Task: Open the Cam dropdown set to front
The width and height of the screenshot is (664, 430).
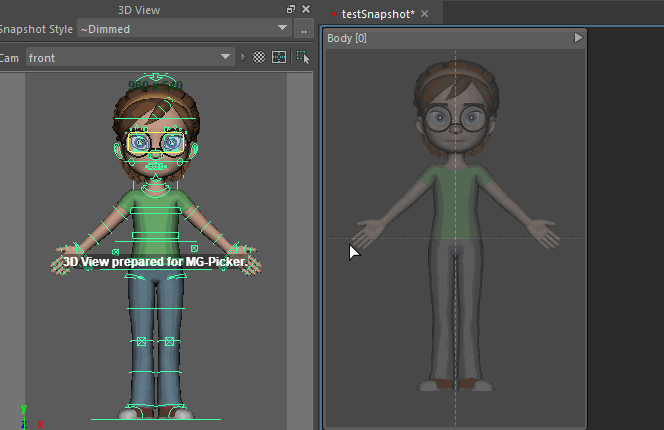Action: (131, 58)
